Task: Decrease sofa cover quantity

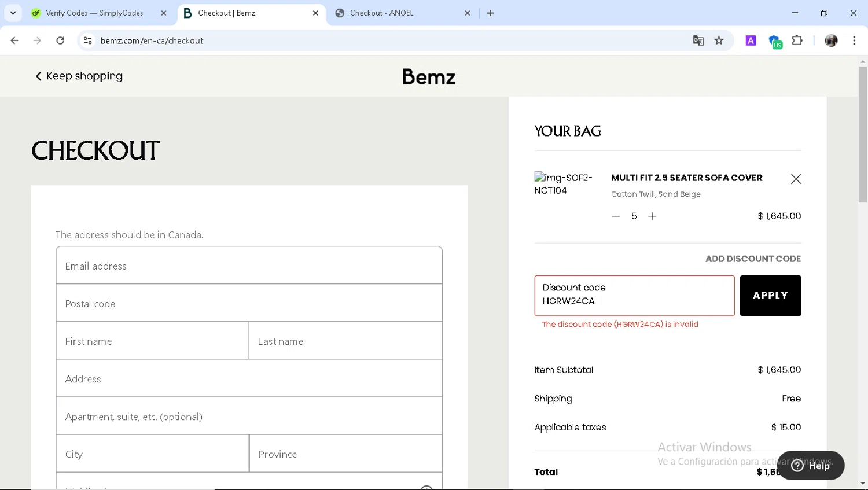Action: click(x=616, y=216)
